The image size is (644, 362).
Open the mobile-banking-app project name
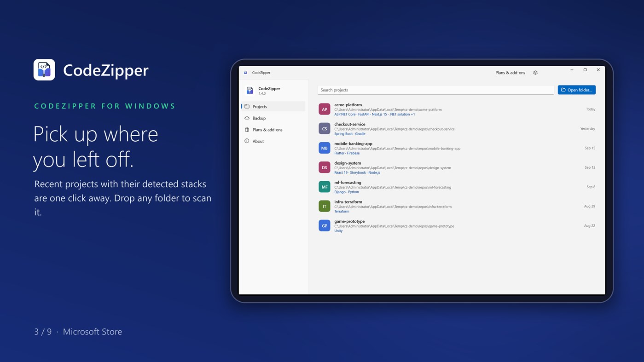tap(353, 144)
